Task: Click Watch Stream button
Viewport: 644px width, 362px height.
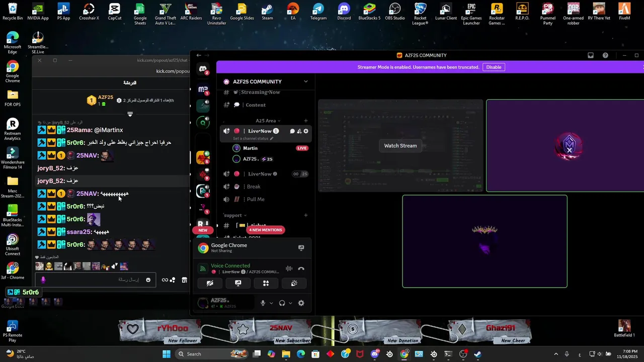Action: pos(400,146)
